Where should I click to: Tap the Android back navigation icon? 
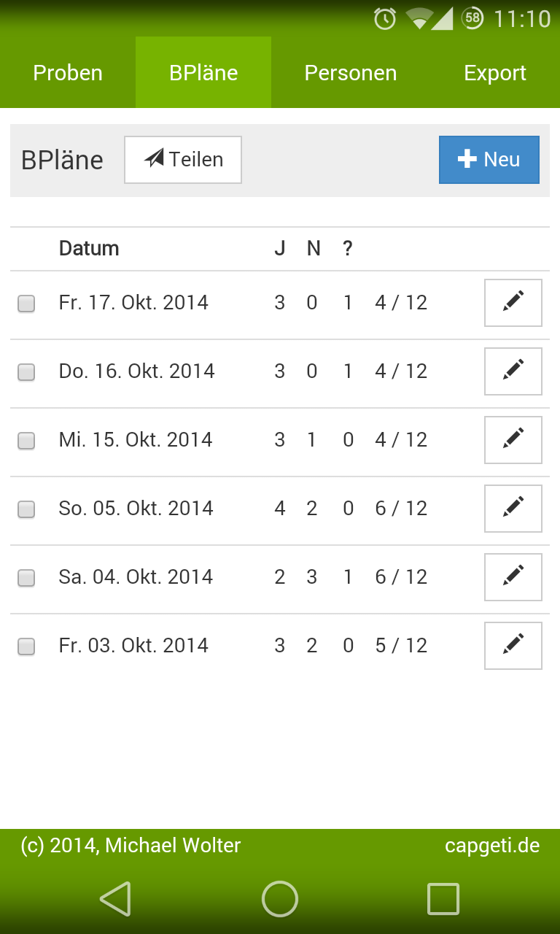tap(115, 898)
